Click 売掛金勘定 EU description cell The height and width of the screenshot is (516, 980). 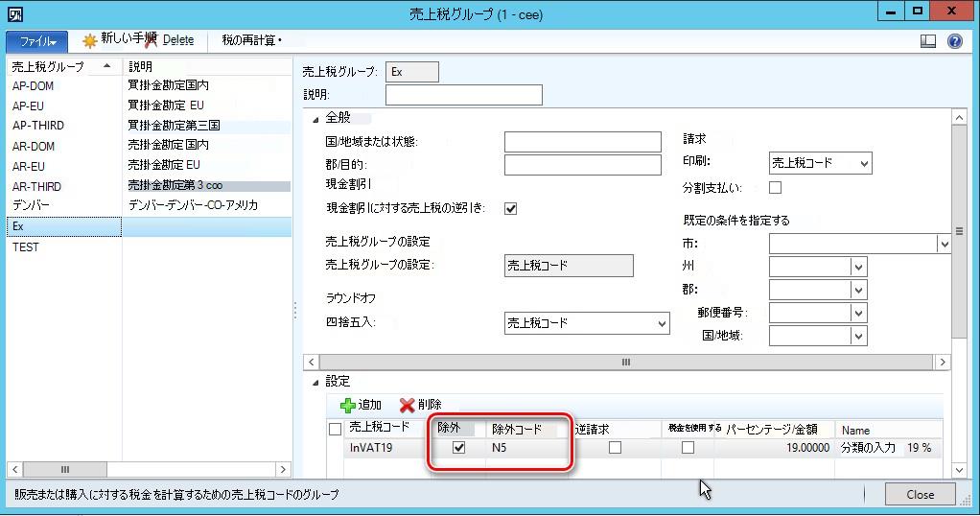pos(164,165)
